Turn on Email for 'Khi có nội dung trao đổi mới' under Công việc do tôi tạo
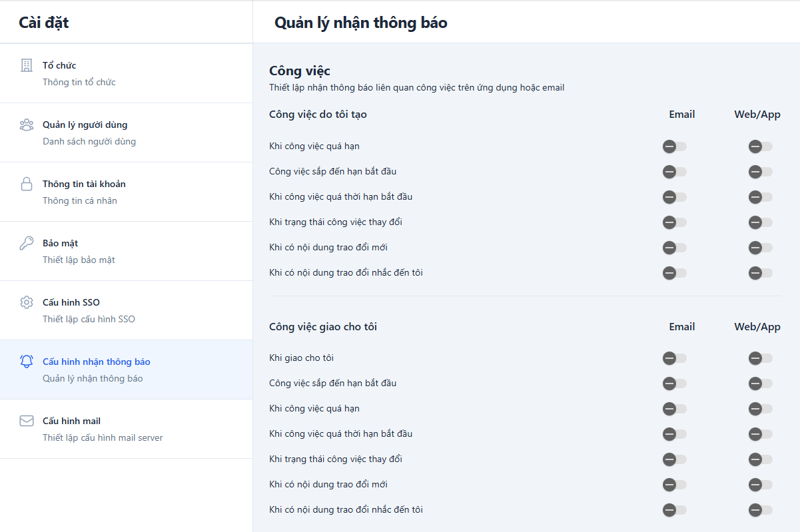This screenshot has width=800, height=532. pos(674,248)
